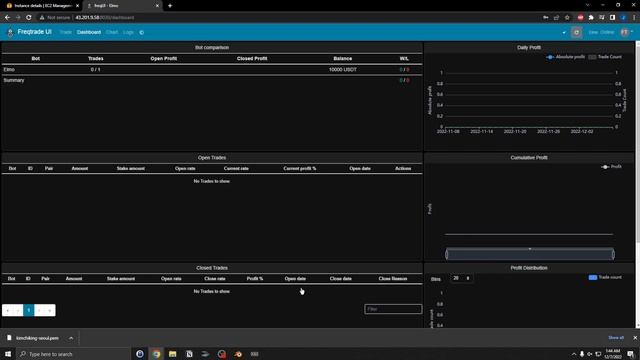The width and height of the screenshot is (640, 360).
Task: Click the share page icon in address bar
Action: point(556,18)
